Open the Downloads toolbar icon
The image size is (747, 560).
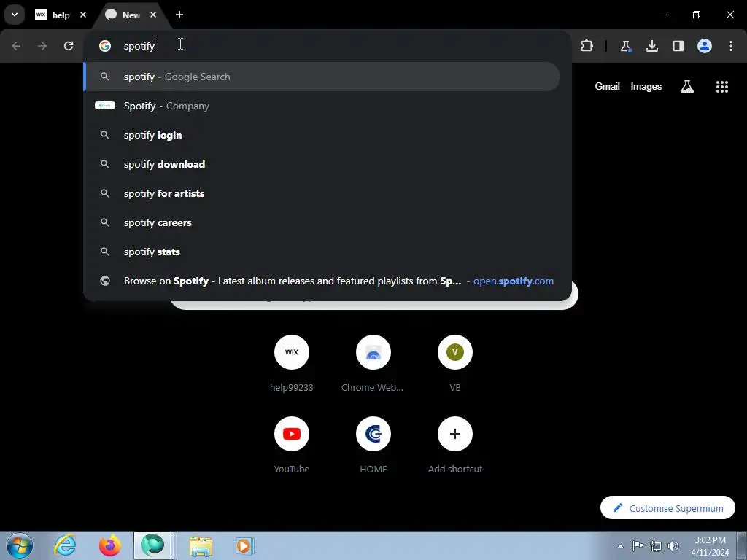(x=652, y=46)
